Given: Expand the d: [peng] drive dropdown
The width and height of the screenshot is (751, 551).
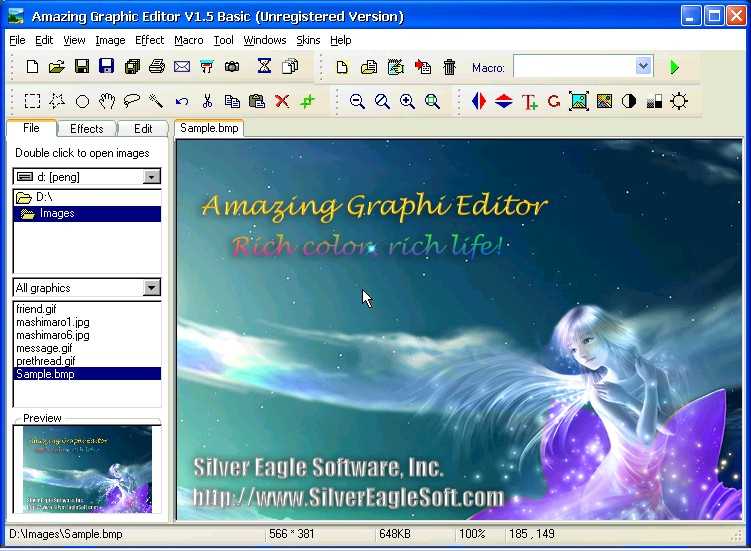Looking at the screenshot, I should pos(151,177).
